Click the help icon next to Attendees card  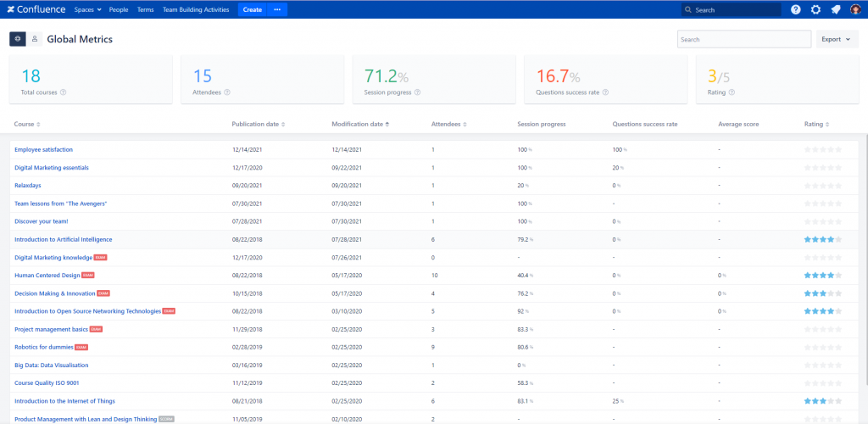pos(227,92)
